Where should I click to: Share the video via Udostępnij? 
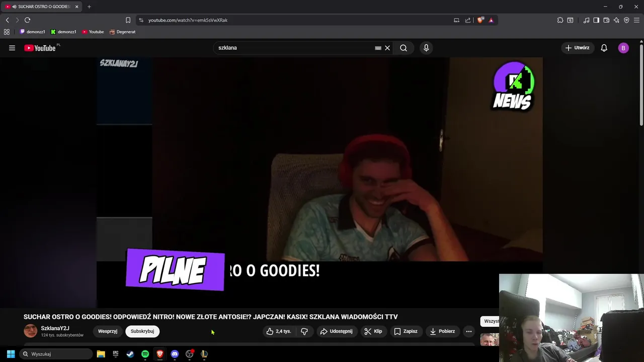tap(337, 331)
